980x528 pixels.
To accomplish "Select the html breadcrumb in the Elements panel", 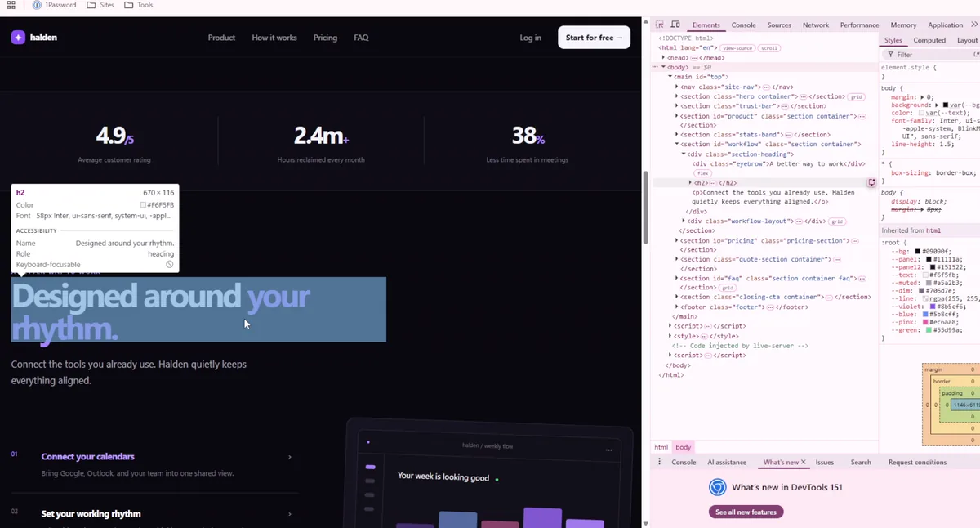I will click(x=661, y=447).
